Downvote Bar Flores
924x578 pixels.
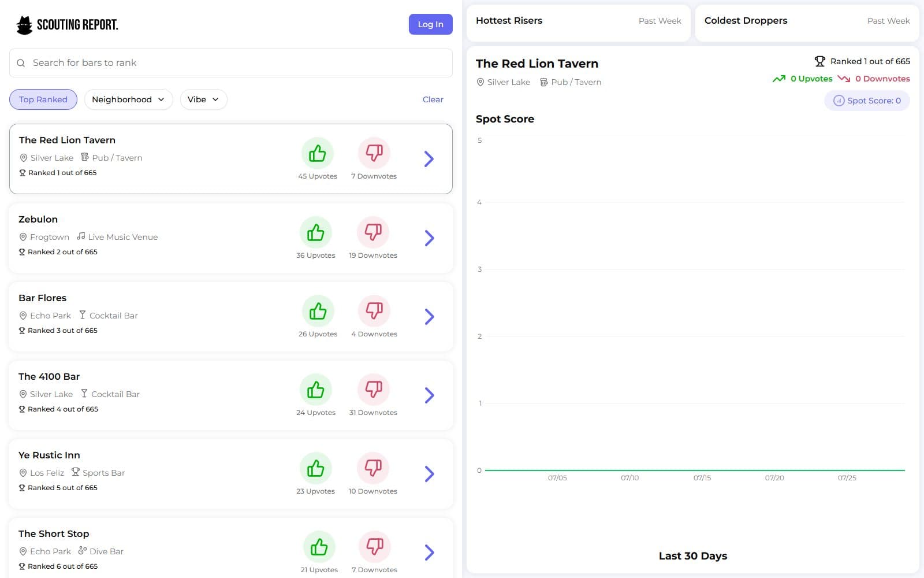pyautogui.click(x=374, y=311)
